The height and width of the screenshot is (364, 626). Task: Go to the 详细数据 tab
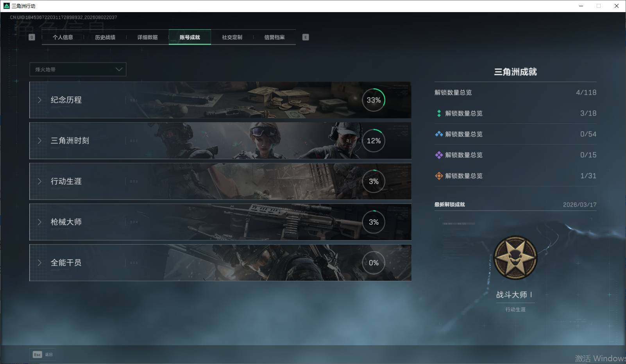coord(147,37)
